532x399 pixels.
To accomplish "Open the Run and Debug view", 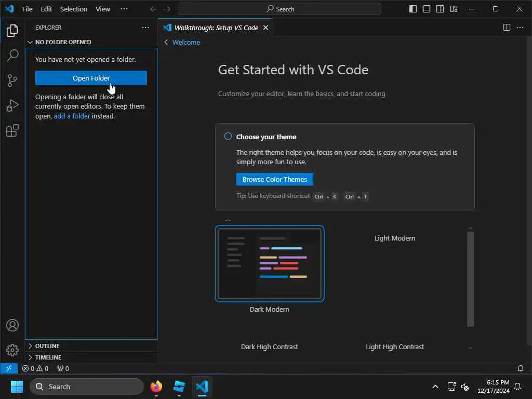I will click(12, 105).
